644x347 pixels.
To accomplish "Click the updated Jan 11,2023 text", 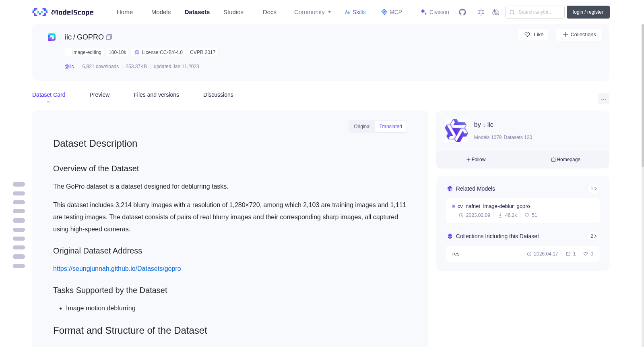I will pyautogui.click(x=176, y=66).
